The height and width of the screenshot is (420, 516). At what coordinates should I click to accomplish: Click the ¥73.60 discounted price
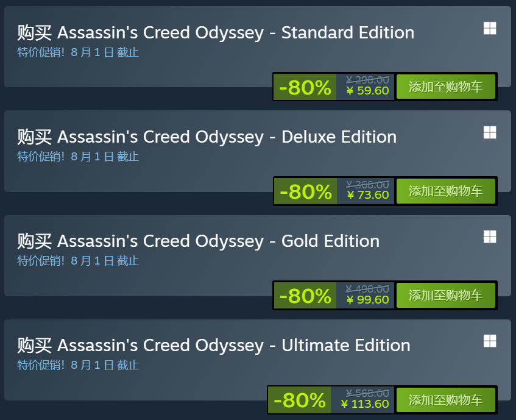pos(367,195)
